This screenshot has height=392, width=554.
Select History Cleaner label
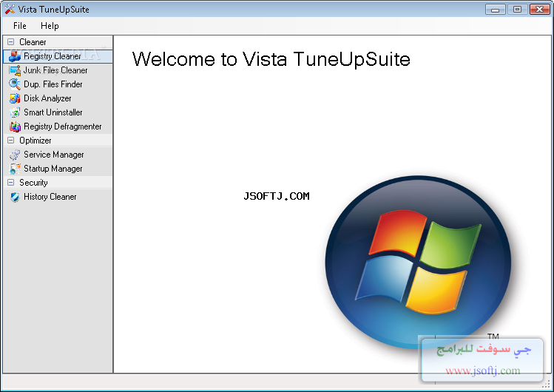tap(50, 197)
